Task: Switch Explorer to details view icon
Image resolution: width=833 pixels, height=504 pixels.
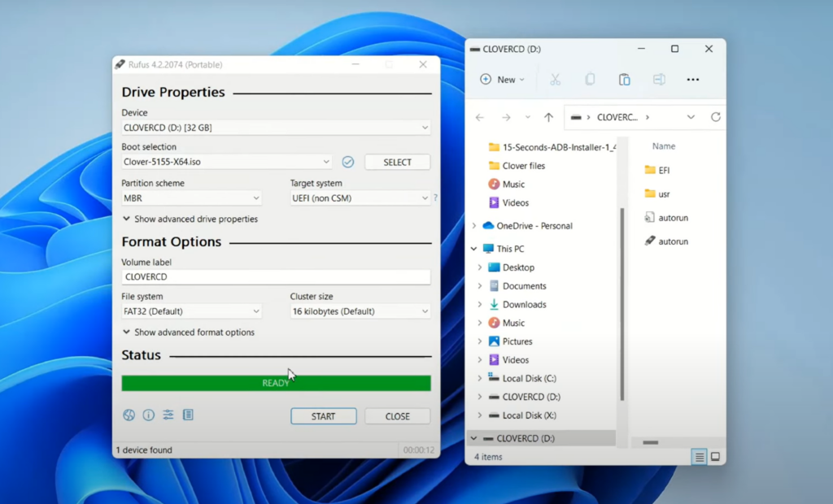Action: point(699,457)
